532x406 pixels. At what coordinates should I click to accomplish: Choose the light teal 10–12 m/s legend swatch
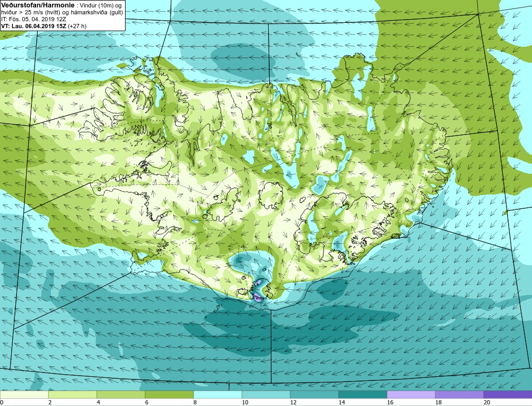(x=266, y=394)
